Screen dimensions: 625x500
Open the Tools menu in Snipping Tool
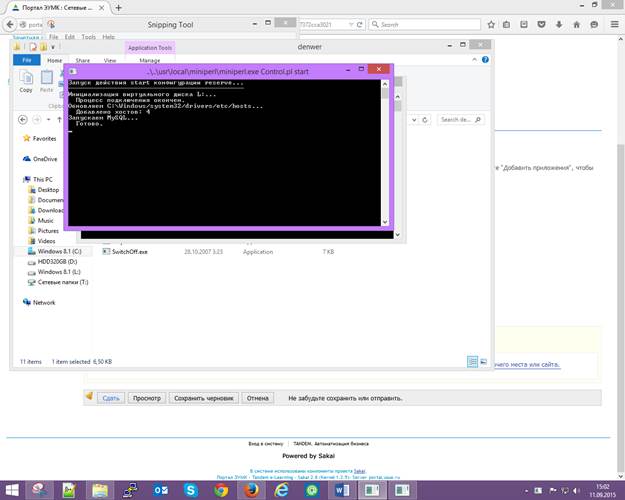(x=89, y=36)
